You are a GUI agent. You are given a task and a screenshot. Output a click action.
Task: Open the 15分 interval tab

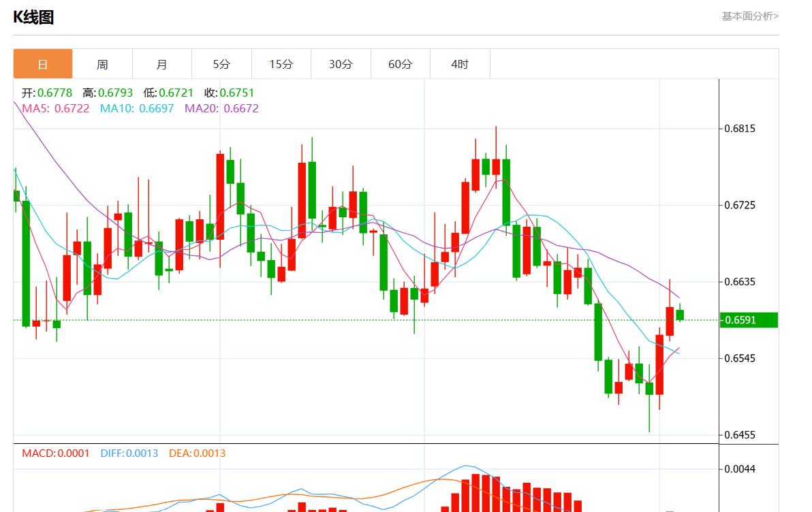[281, 64]
